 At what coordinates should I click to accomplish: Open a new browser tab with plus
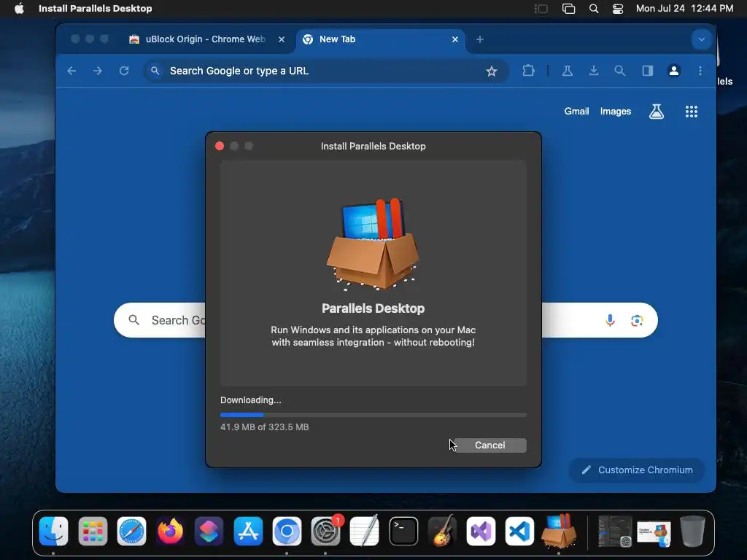pos(480,39)
